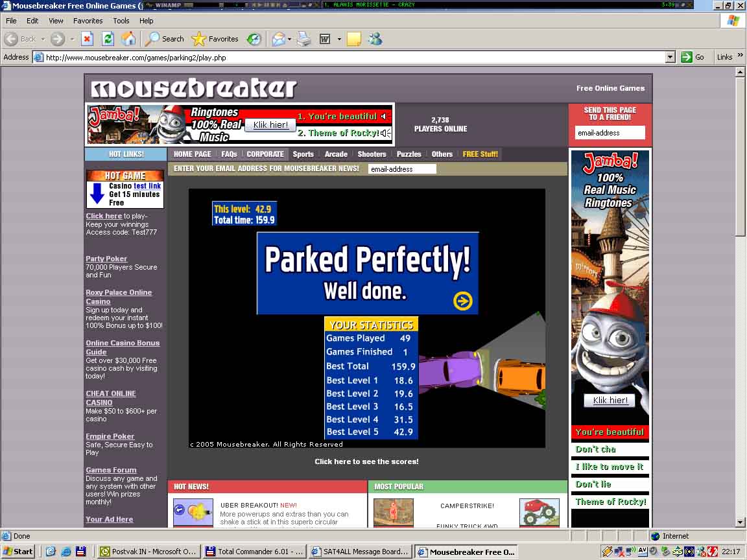Expand the Links toolbar chevron

click(x=741, y=55)
